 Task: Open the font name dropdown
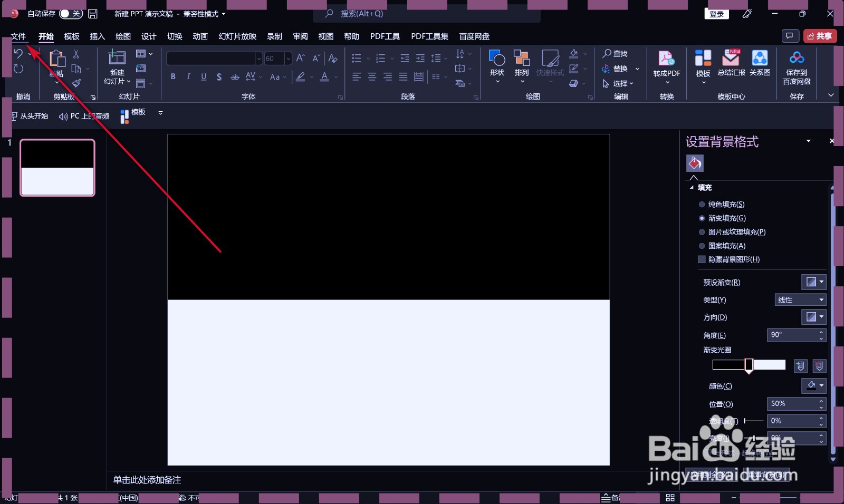(258, 59)
